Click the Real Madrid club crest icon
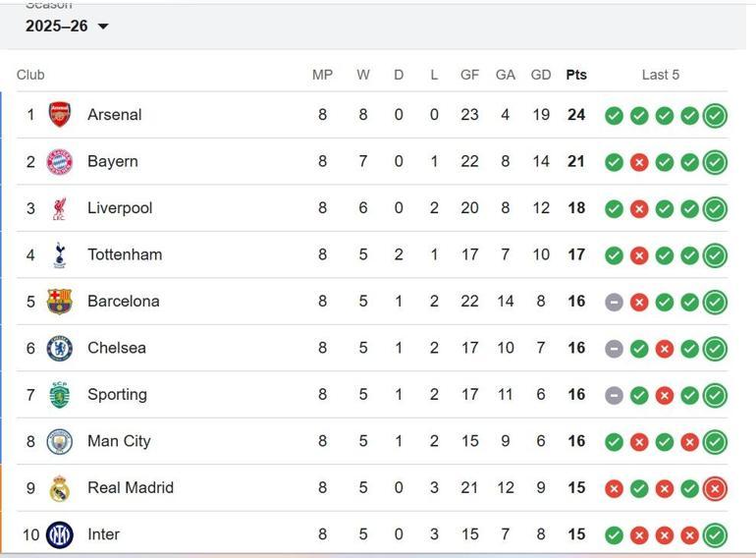This screenshot has height=558, width=756. 60,488
